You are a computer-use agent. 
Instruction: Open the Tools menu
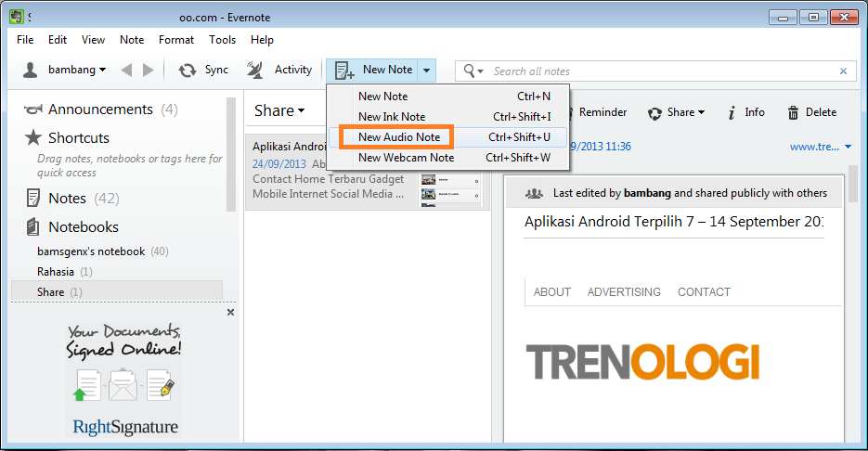222,40
